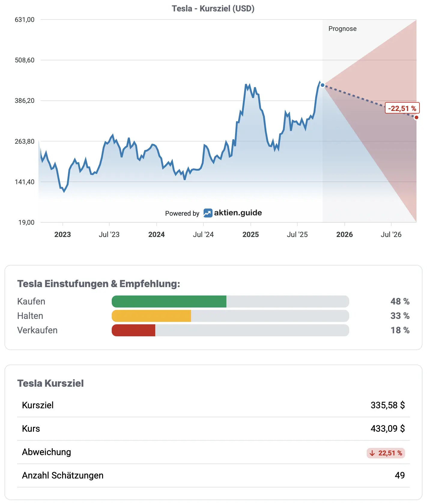Click the aktien.guide logo icon
427x504 pixels.
(x=208, y=213)
